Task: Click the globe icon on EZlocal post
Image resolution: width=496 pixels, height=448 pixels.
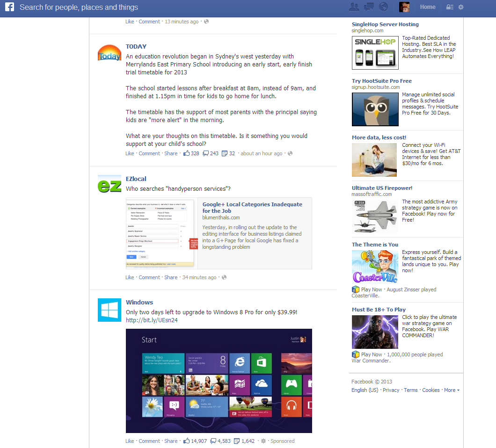Action: click(224, 277)
